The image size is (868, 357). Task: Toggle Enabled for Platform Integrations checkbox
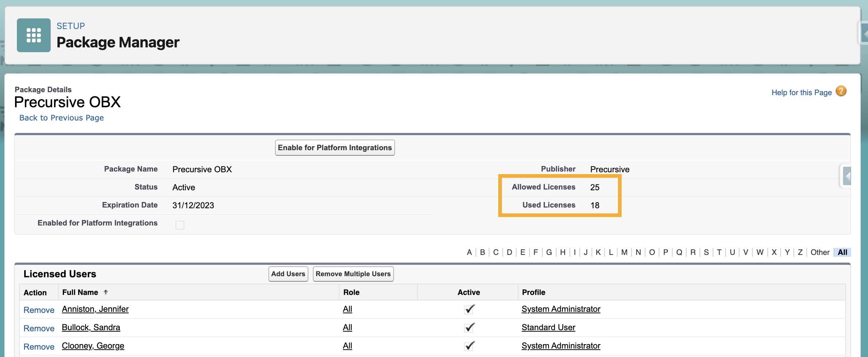180,225
